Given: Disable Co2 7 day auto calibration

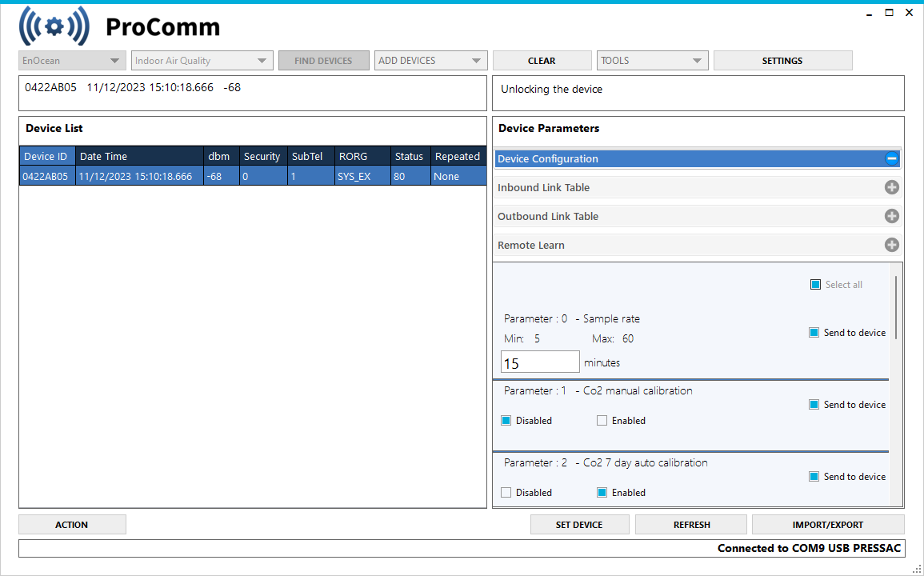Looking at the screenshot, I should (506, 492).
